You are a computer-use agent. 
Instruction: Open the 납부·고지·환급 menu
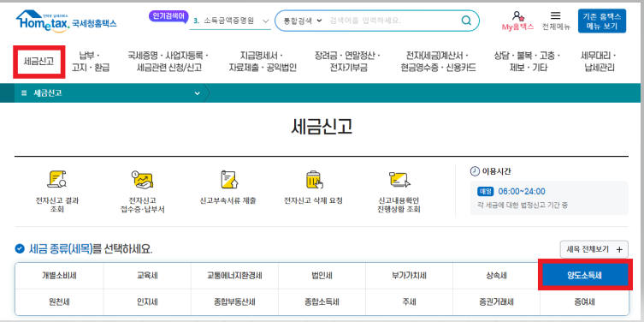91,62
